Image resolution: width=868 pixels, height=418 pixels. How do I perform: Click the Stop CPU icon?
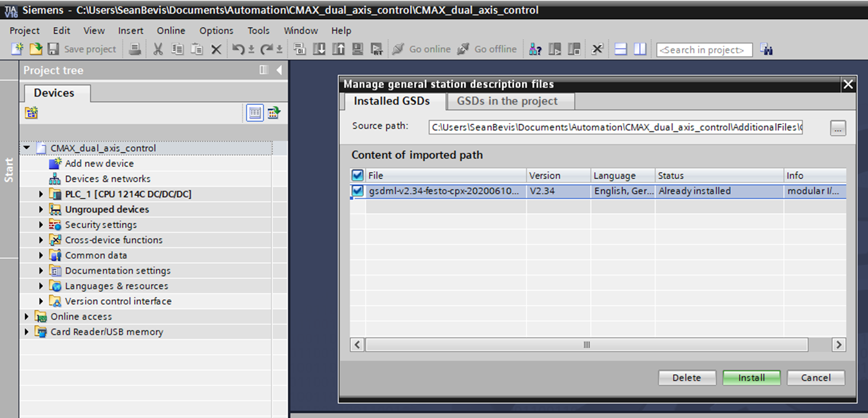pyautogui.click(x=574, y=49)
